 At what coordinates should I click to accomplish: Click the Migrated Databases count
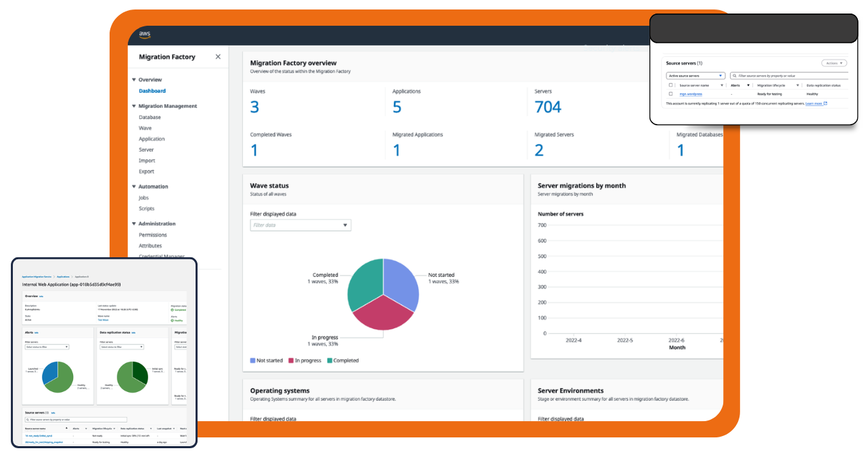pos(681,150)
